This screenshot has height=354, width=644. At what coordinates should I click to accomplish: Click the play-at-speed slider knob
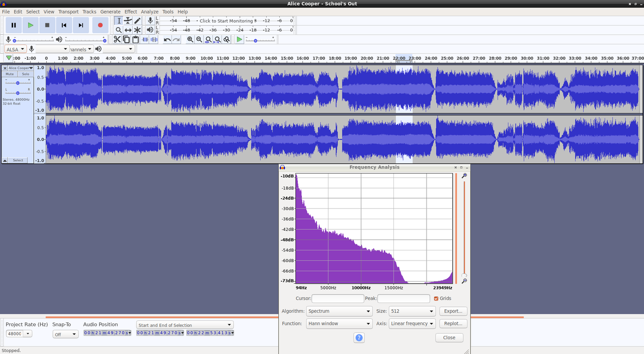click(256, 41)
